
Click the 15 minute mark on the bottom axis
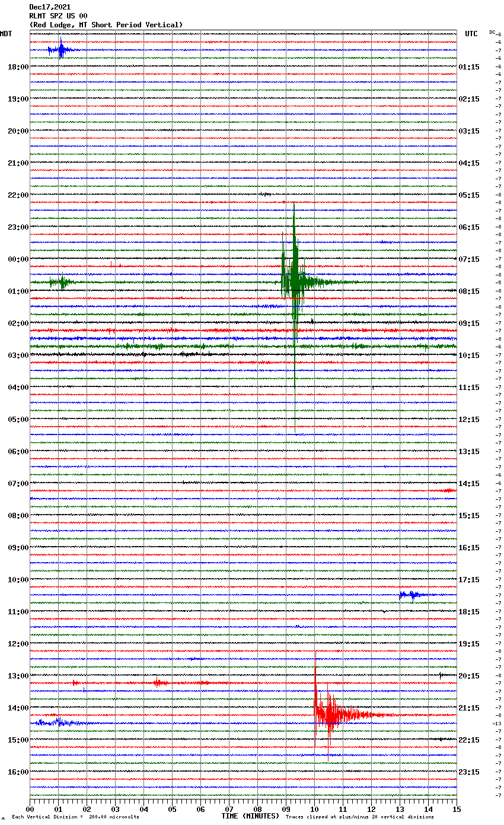click(456, 809)
